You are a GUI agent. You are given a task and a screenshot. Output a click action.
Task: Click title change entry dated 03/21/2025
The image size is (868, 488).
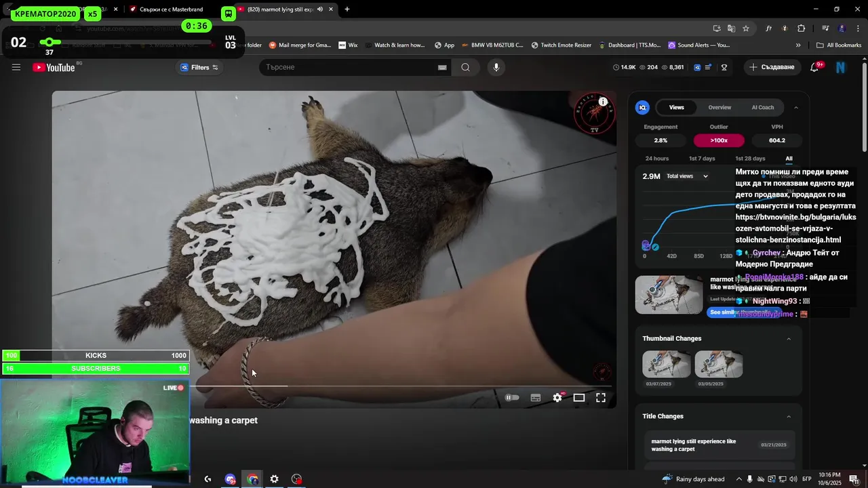click(719, 445)
